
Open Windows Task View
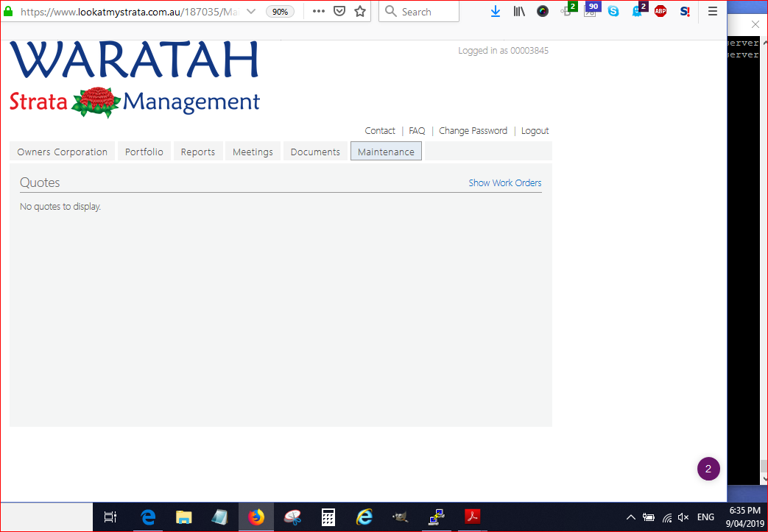coord(110,517)
